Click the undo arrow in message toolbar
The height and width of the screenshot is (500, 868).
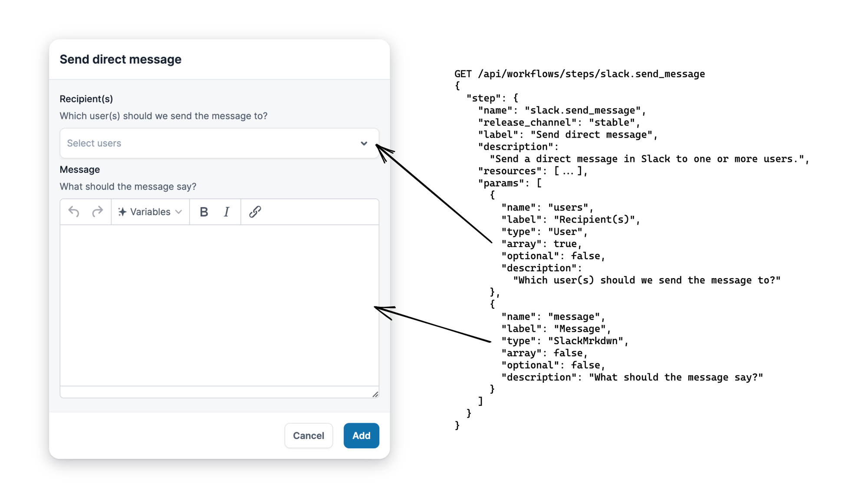(74, 212)
